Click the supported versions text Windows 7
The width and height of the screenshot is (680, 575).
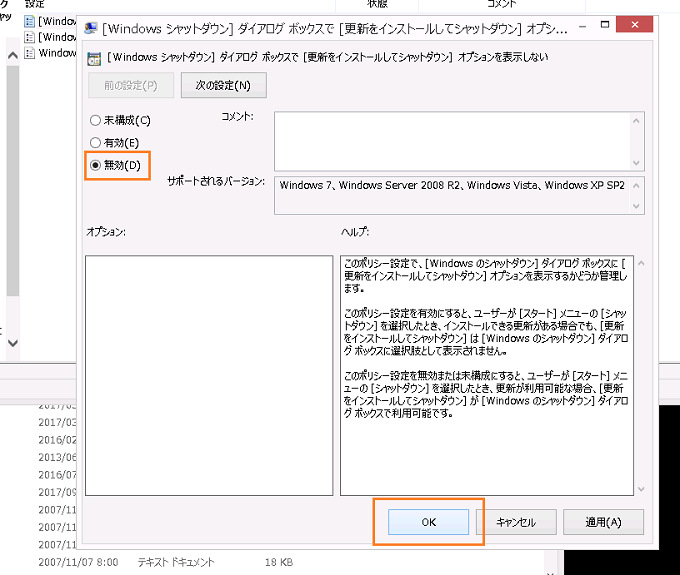click(x=306, y=185)
